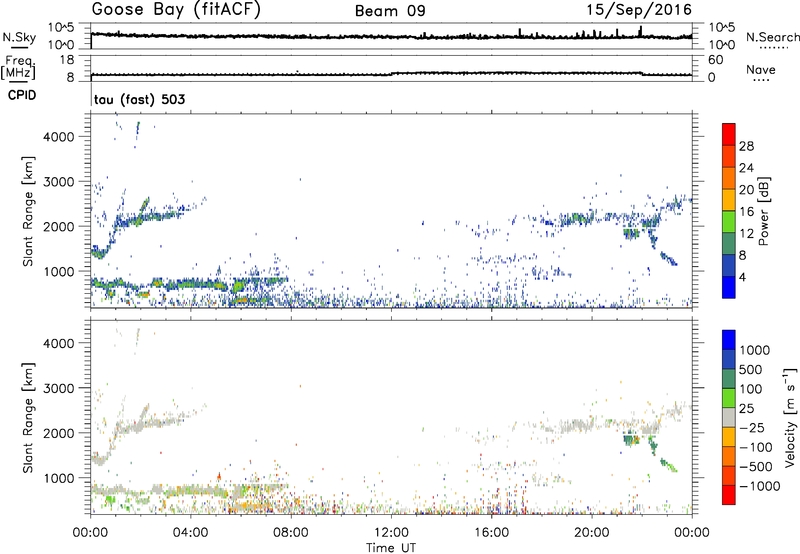
Task: Select the 'Freq. [MHz]' axis label
Action: [18, 67]
